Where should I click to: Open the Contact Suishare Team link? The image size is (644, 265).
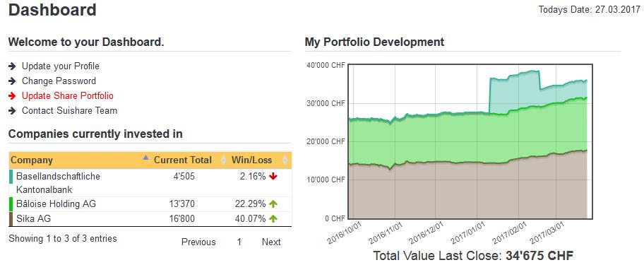(x=69, y=110)
